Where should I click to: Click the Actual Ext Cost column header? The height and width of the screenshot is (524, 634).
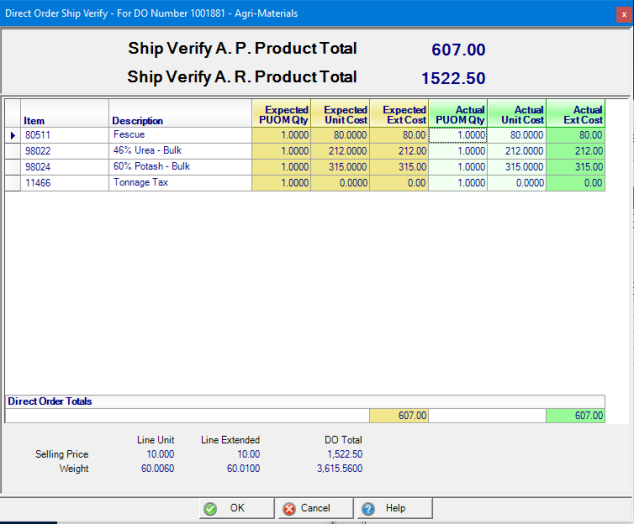point(576,115)
